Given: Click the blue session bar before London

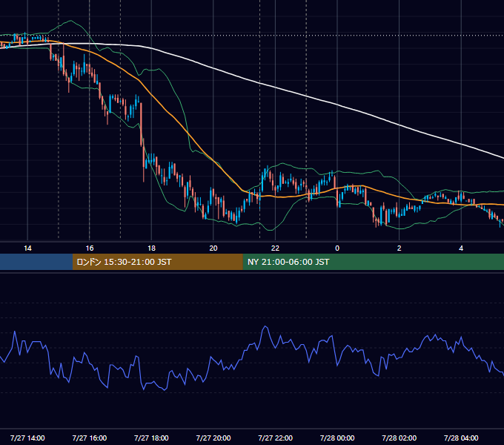Looking at the screenshot, I should 36,262.
